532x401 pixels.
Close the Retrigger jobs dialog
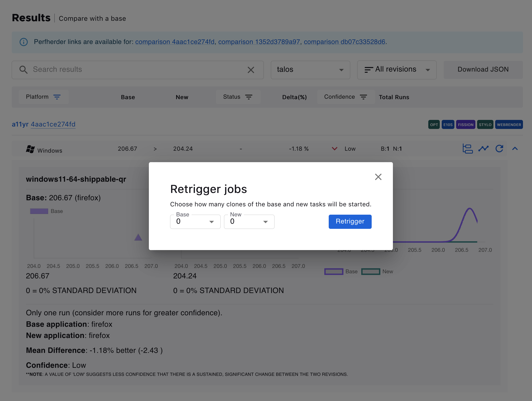(x=378, y=177)
